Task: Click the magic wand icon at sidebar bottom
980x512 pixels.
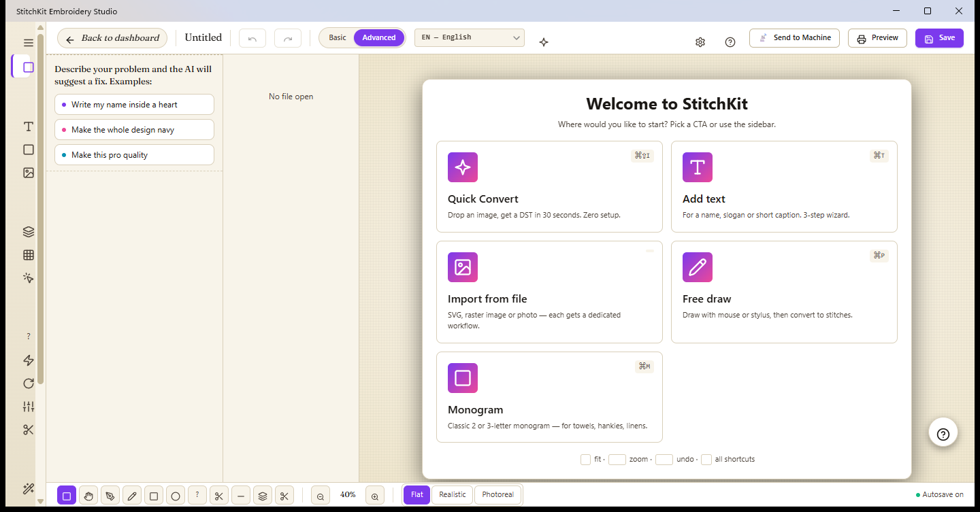Action: coord(28,489)
